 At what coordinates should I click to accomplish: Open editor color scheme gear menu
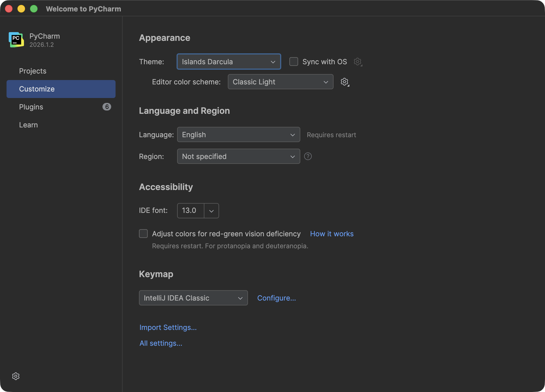345,82
